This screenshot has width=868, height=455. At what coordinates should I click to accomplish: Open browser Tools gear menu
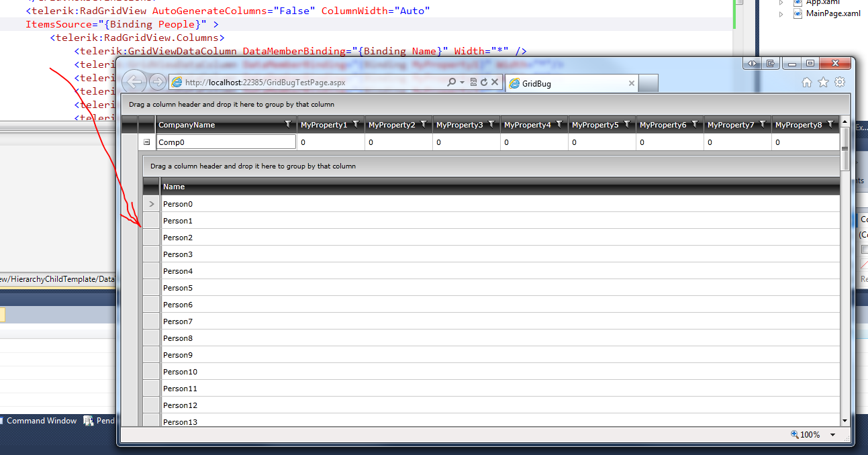click(840, 83)
